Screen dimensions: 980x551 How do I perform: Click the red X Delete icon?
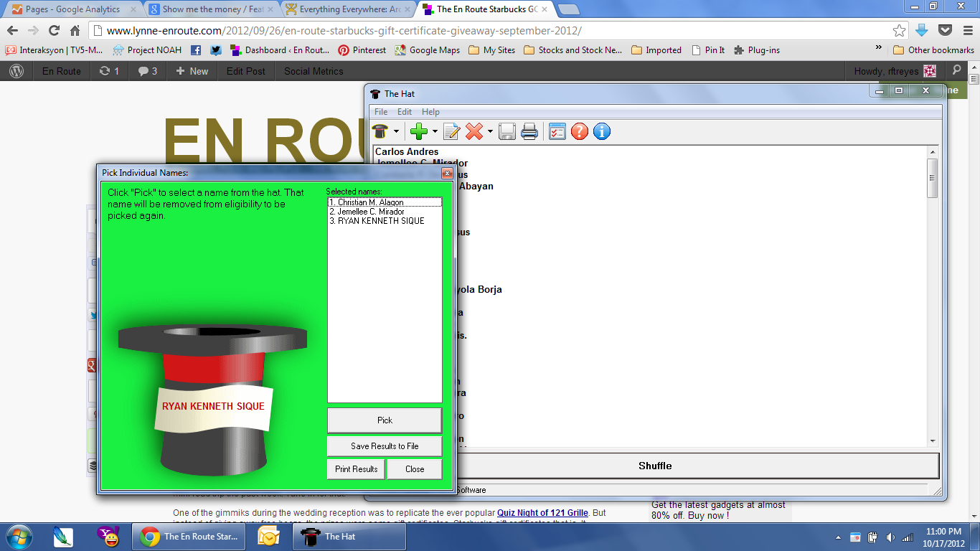(x=474, y=131)
